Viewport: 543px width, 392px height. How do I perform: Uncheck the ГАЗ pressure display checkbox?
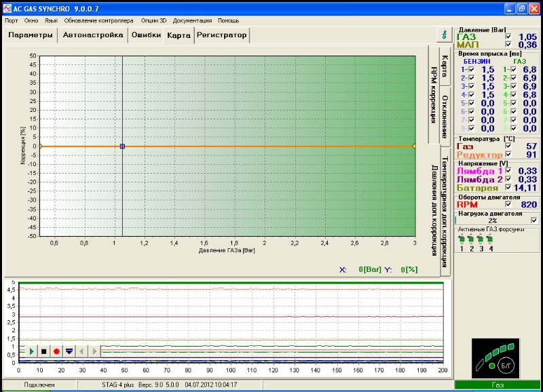tap(509, 35)
